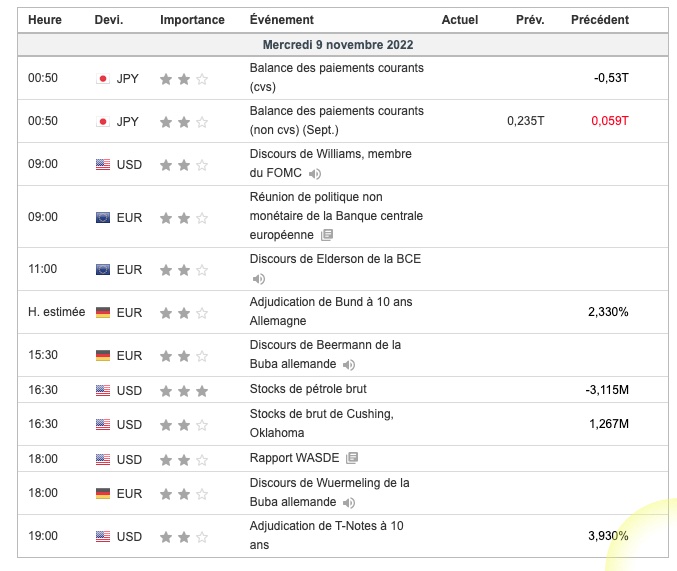Click the Mercredi 9 novembre 2022 date row
This screenshot has height=571, width=677.
[x=338, y=45]
